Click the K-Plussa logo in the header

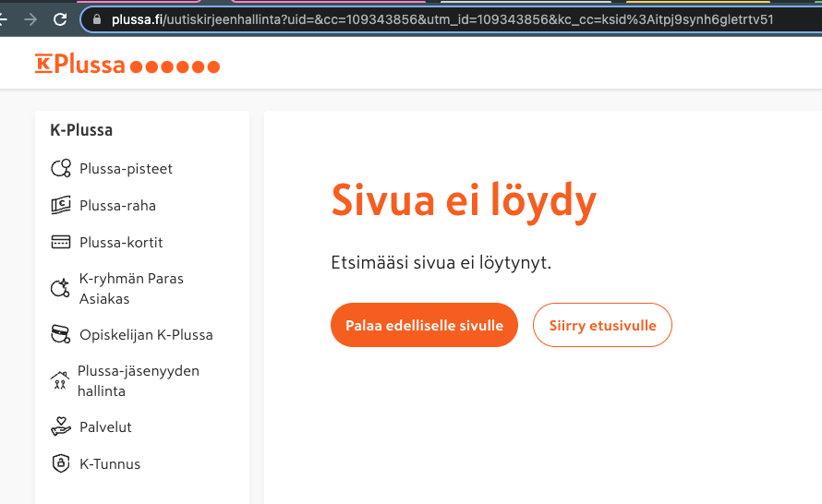coord(127,65)
